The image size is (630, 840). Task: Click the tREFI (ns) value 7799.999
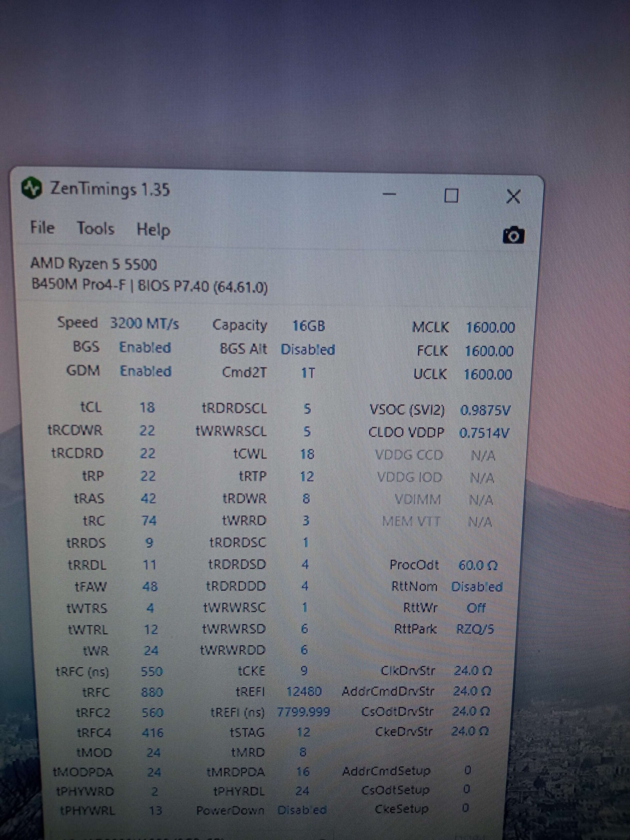[x=304, y=712]
